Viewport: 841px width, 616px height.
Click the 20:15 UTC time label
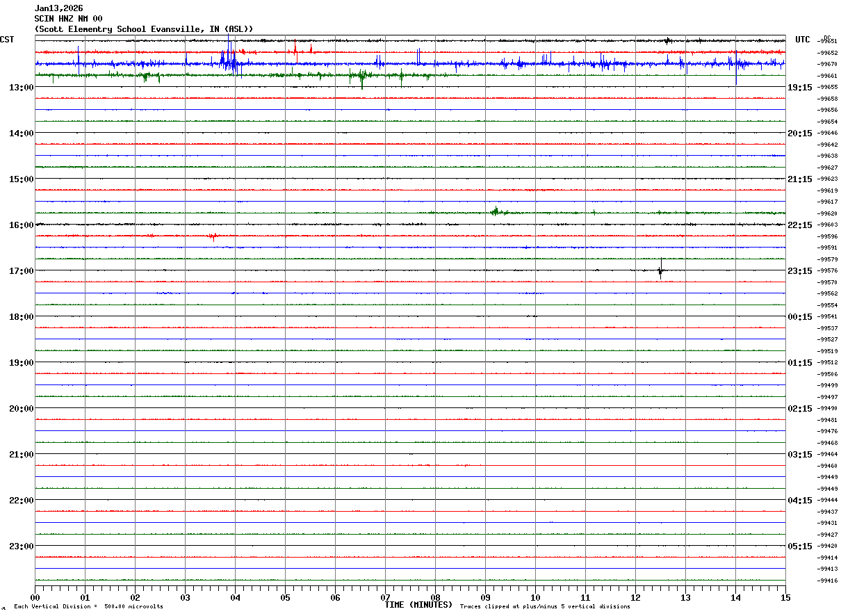(800, 133)
